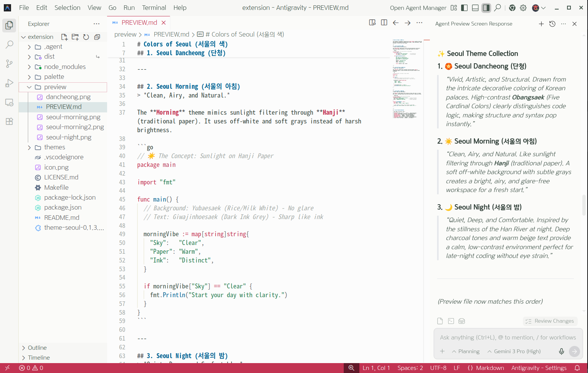Image resolution: width=588 pixels, height=373 pixels.
Task: Open the Extensions view
Action: tap(9, 122)
